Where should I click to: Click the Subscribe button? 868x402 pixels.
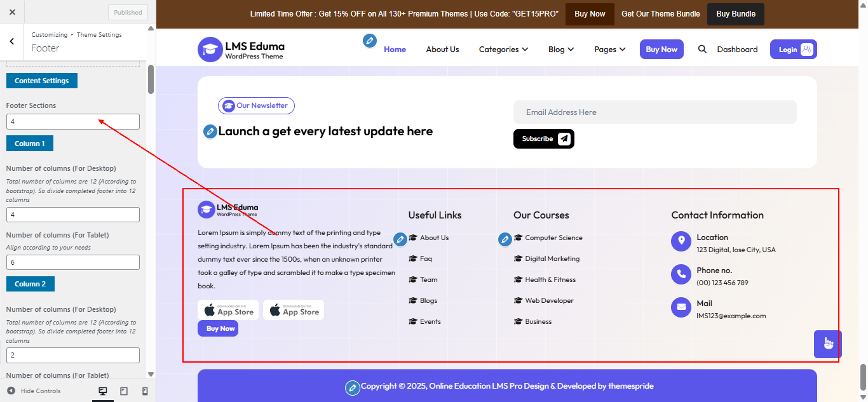pos(543,138)
